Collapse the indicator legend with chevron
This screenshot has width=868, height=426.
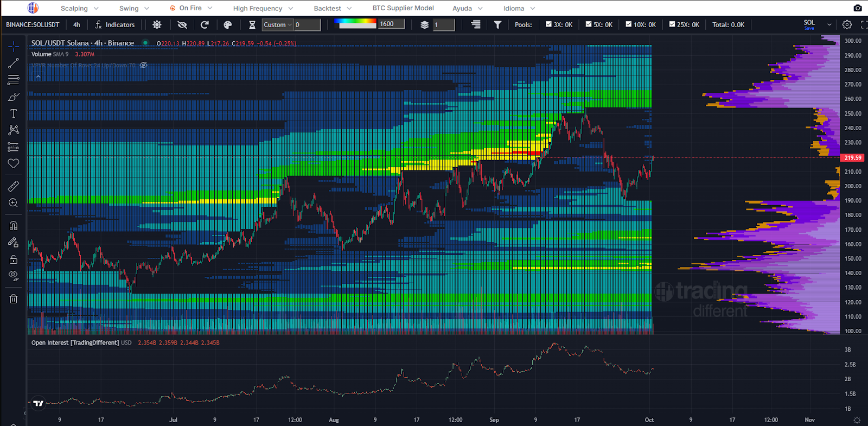[x=38, y=77]
